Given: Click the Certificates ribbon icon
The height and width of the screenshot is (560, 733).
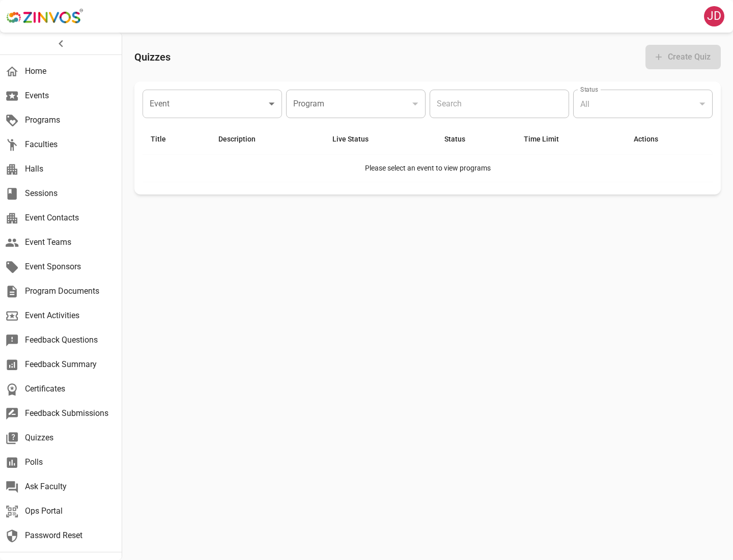Looking at the screenshot, I should (x=12, y=389).
